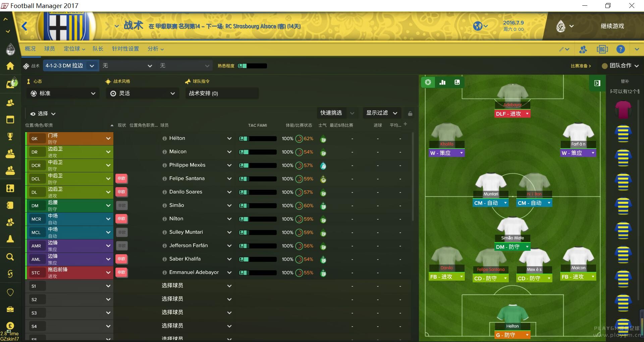The height and width of the screenshot is (342, 644).
Task: Click the 继续游戏 continue button
Action: coord(612,26)
